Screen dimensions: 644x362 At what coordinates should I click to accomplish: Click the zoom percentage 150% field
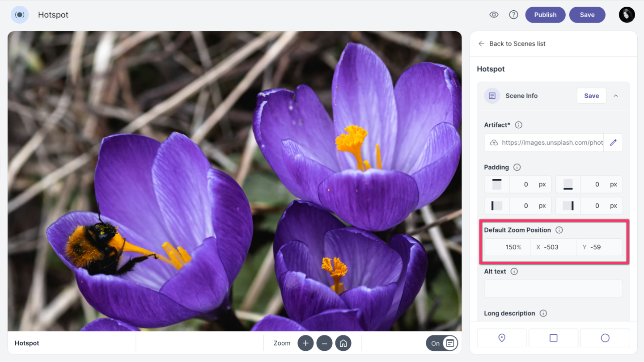(x=508, y=247)
